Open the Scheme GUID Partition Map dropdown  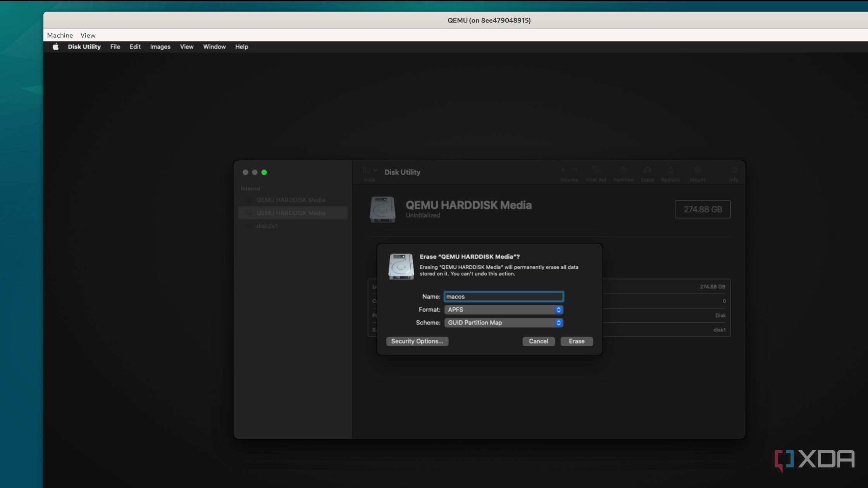503,323
